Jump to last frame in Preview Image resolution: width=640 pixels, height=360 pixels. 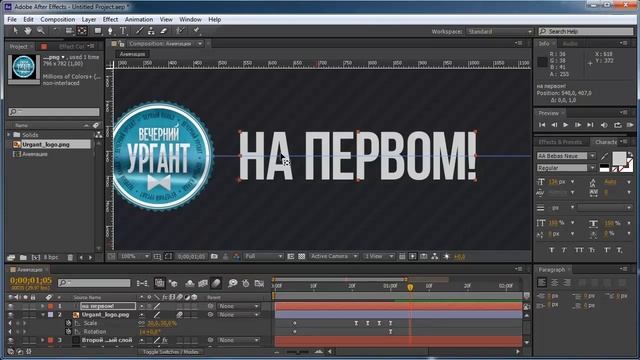(x=590, y=125)
